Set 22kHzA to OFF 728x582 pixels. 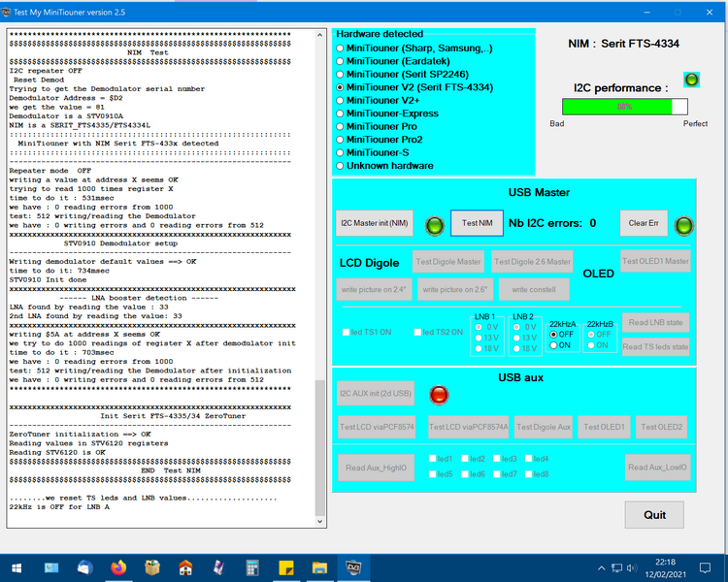coord(561,335)
